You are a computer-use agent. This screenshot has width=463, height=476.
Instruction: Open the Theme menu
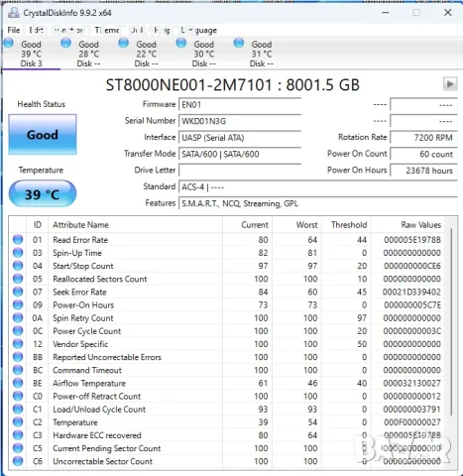[x=107, y=30]
